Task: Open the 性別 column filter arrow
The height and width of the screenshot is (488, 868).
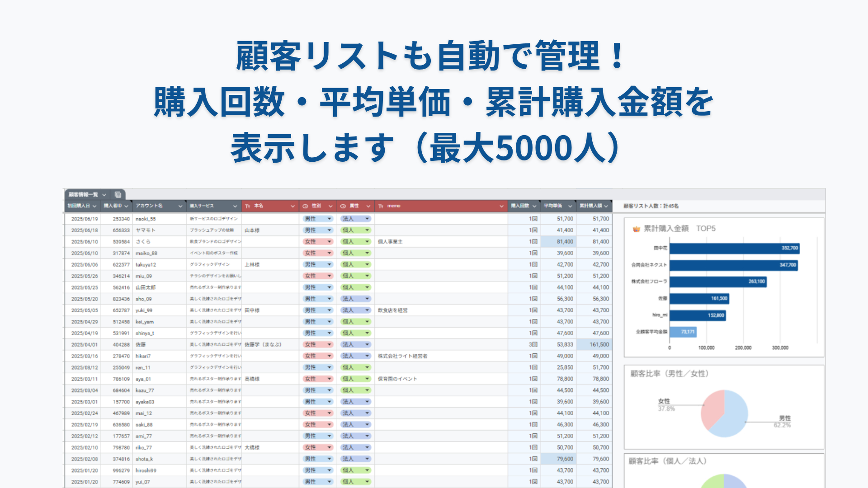Action: [331, 206]
